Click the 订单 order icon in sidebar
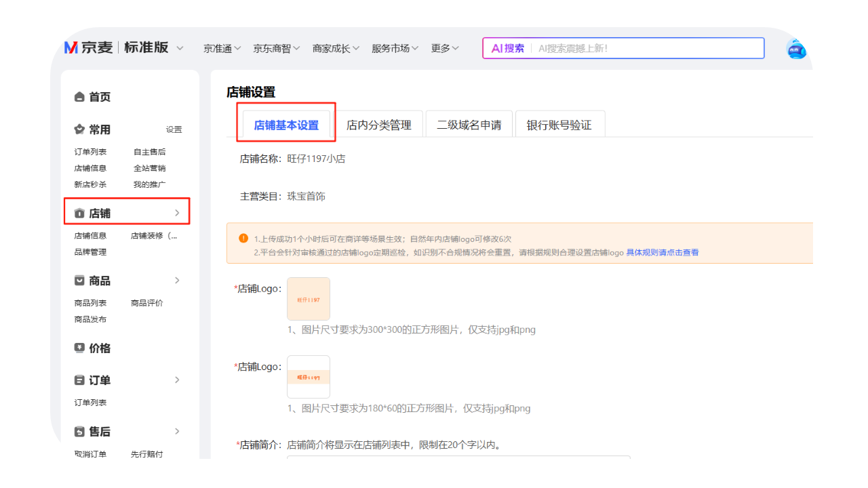This screenshot has width=868, height=488. point(79,380)
